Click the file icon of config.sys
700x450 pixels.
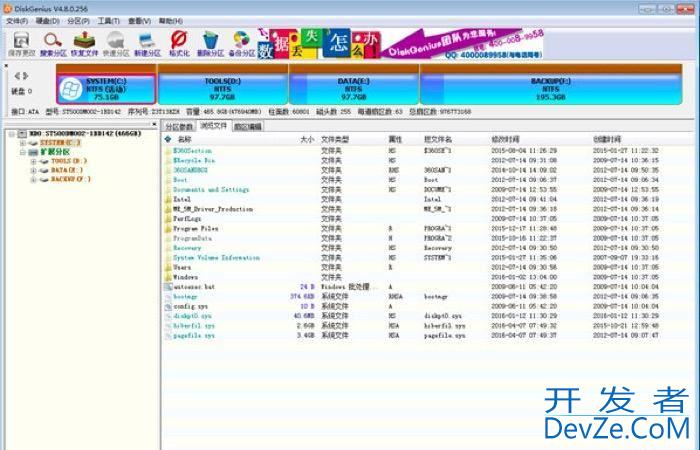coord(168,306)
